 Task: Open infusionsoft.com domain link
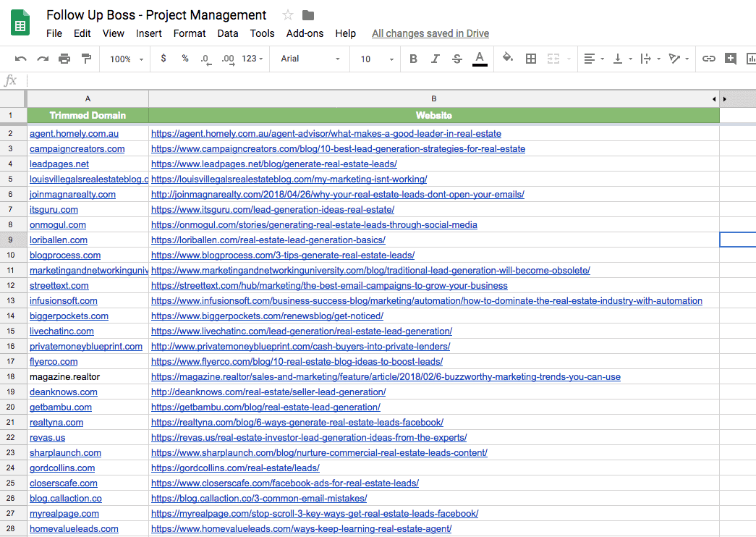click(63, 300)
